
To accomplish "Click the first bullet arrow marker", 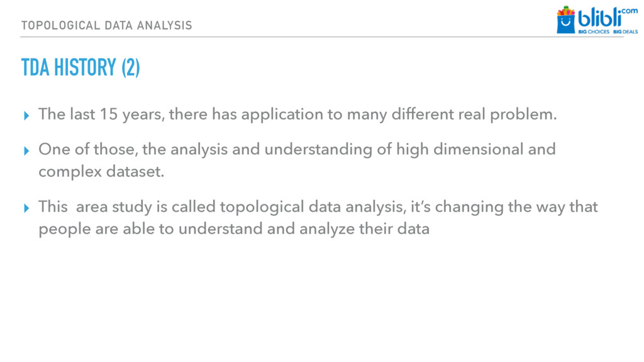I will (x=26, y=116).
